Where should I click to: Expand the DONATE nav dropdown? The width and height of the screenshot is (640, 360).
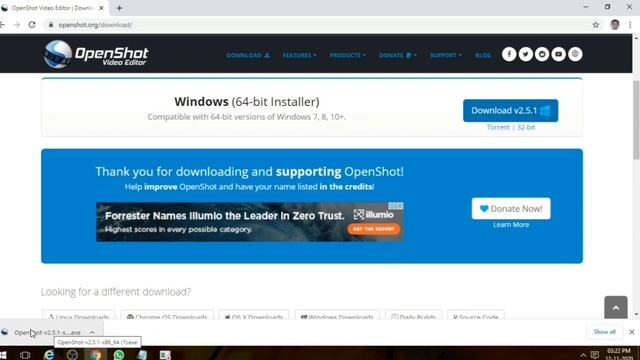[x=397, y=55]
